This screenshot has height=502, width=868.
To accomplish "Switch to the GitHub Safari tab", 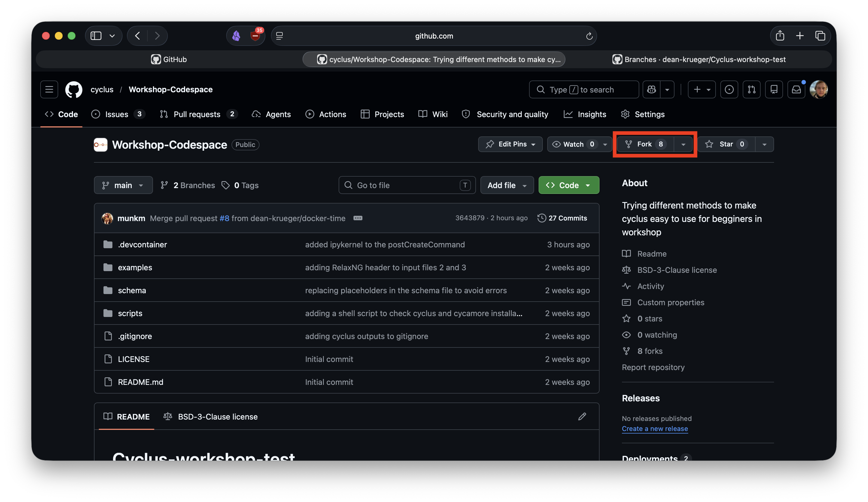I will tap(169, 59).
